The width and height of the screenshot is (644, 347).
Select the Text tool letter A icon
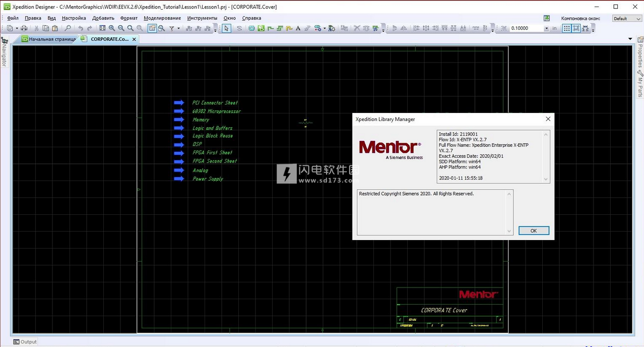click(x=298, y=28)
